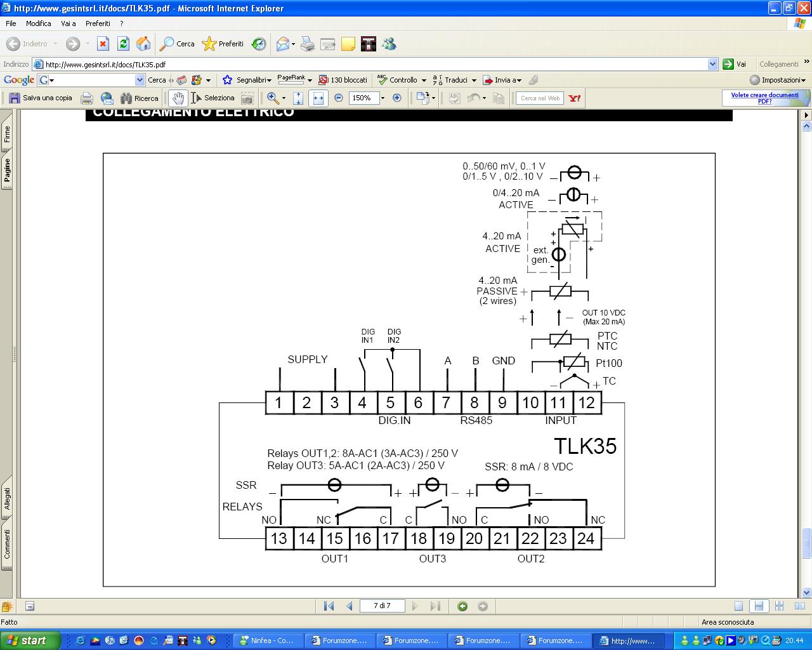Open the Pagine side panel tab

click(7, 169)
